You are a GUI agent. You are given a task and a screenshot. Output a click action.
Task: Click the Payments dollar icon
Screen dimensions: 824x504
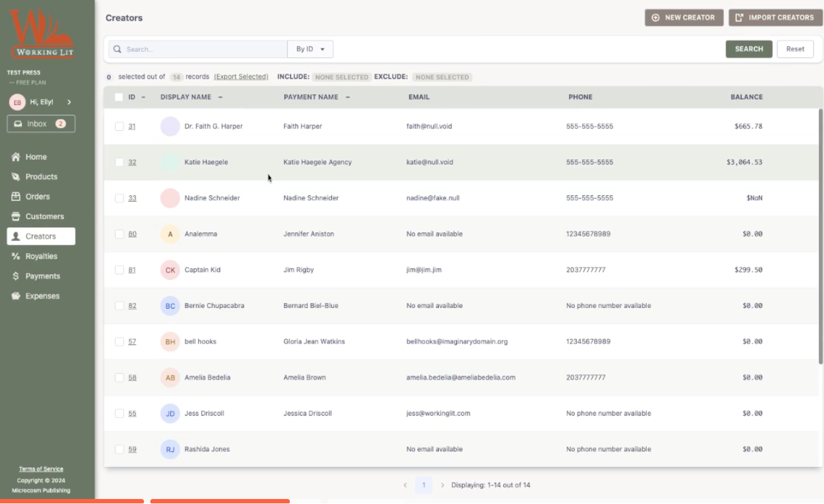pos(16,276)
